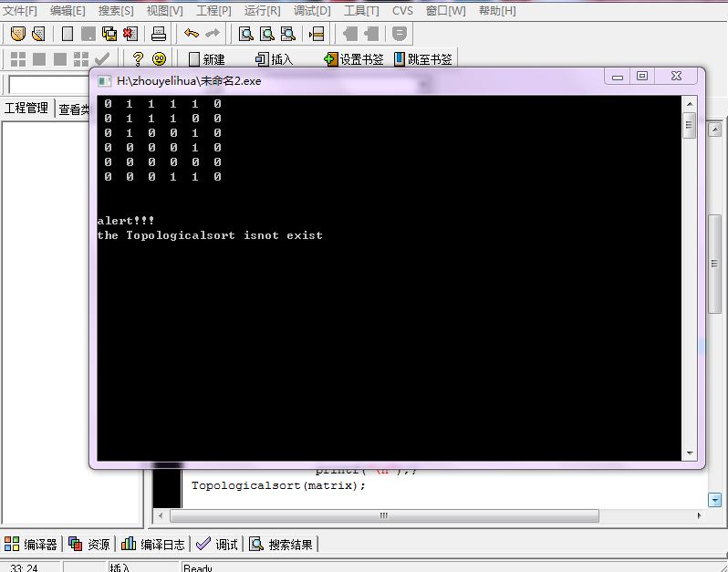Open the CVS menu
The width and height of the screenshot is (728, 572).
coord(402,11)
